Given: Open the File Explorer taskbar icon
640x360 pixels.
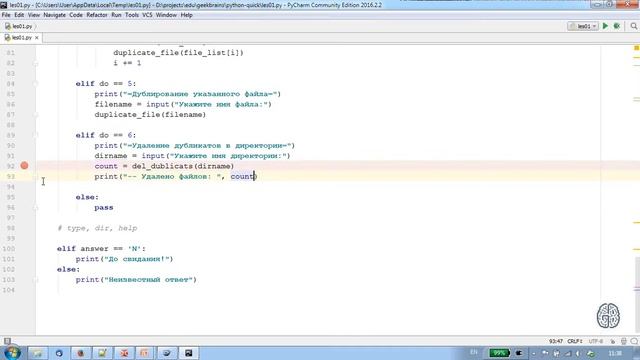Looking at the screenshot, I should 38,353.
